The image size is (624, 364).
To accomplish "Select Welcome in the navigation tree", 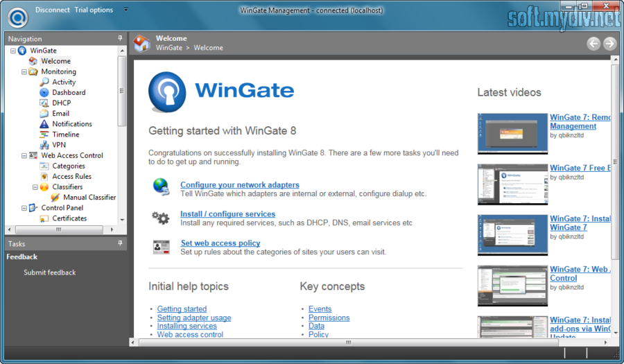I will pyautogui.click(x=55, y=61).
